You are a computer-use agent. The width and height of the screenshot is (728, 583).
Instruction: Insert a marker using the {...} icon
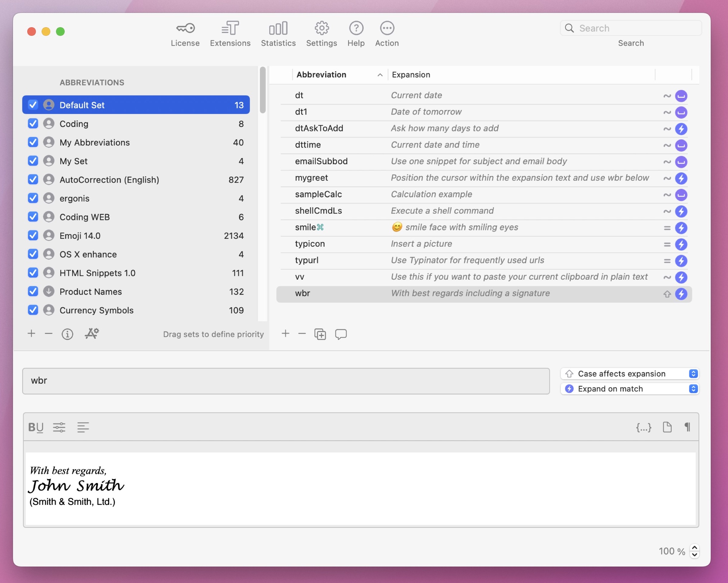pos(644,427)
